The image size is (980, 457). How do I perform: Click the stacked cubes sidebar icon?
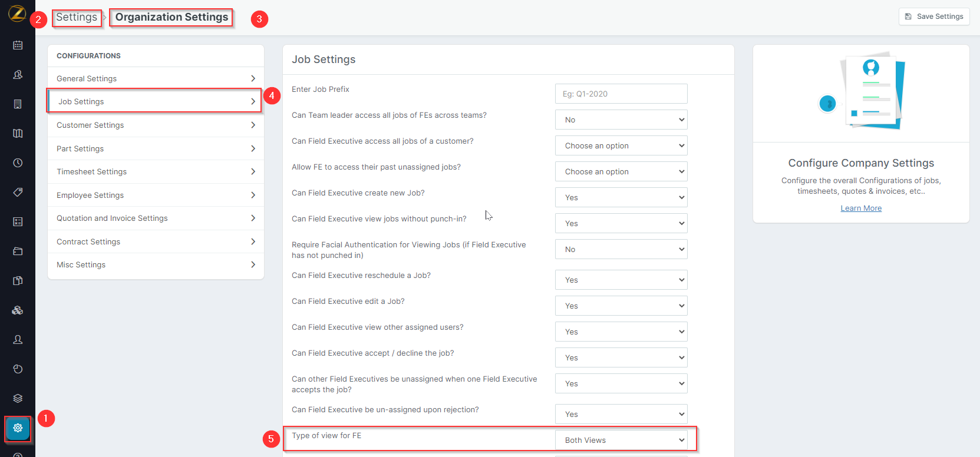click(18, 310)
